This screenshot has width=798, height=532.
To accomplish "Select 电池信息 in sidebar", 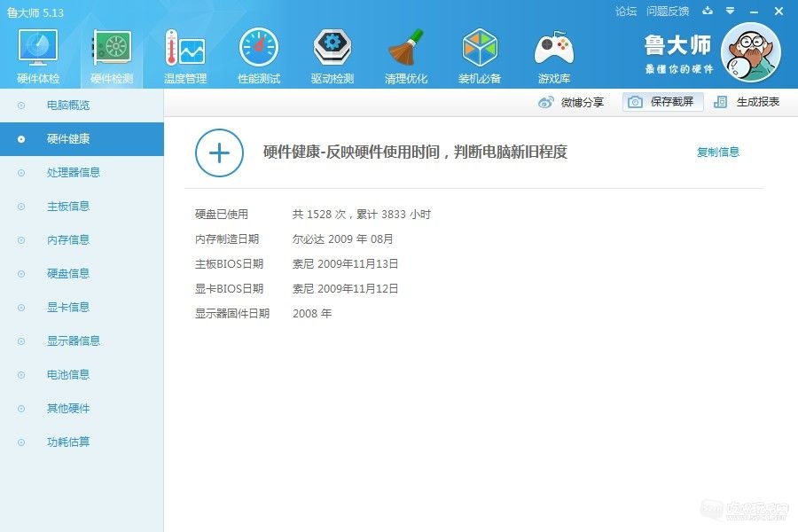I will [x=82, y=375].
